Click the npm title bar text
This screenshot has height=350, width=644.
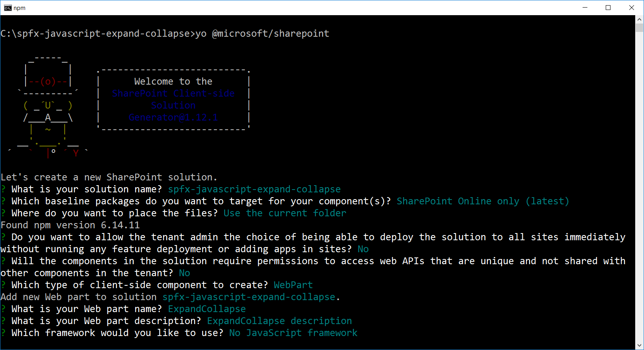20,8
